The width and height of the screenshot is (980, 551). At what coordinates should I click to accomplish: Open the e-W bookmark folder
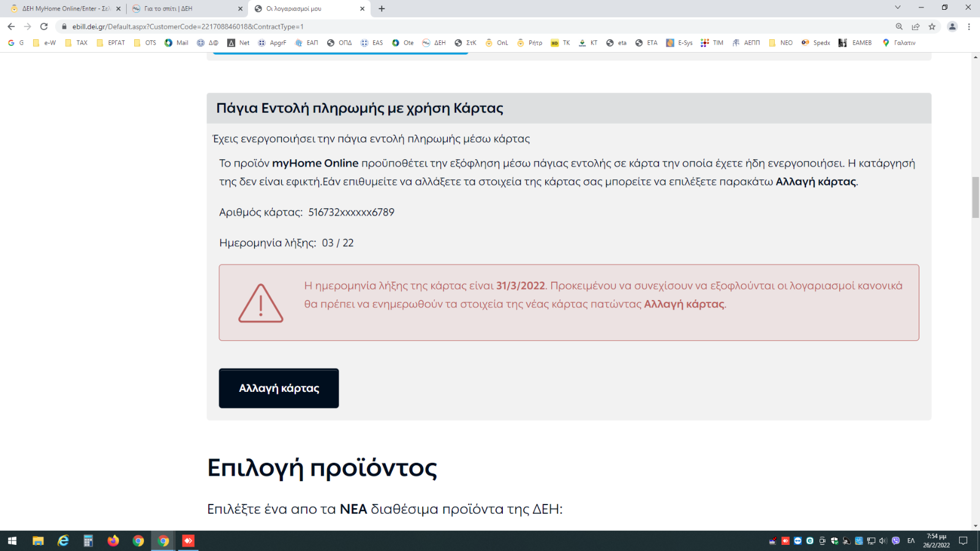click(44, 43)
